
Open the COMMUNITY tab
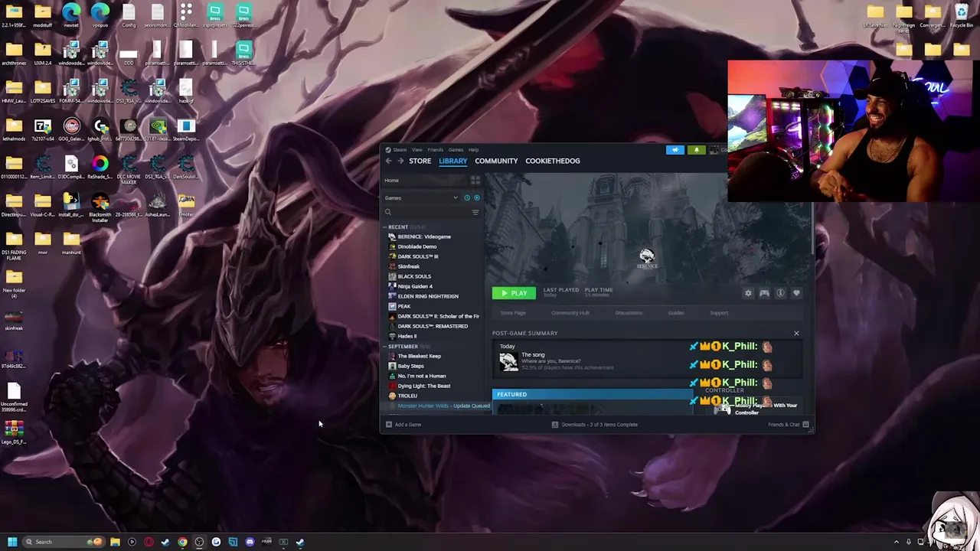tap(496, 161)
